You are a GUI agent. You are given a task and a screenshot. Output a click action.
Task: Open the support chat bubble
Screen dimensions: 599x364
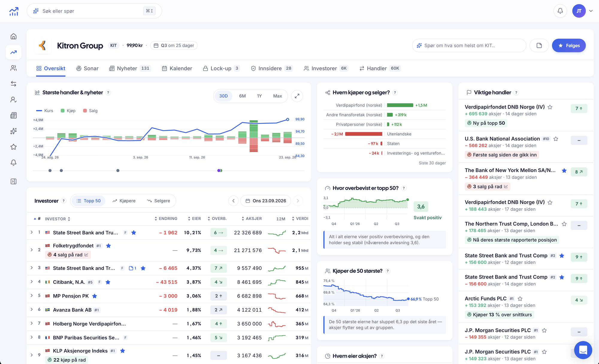click(x=583, y=350)
